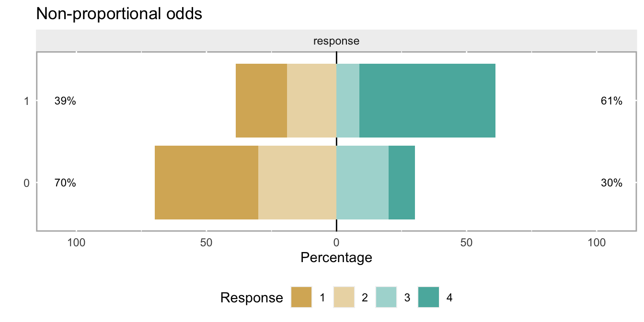Click the 70% label
The image size is (644, 322).
point(65,183)
